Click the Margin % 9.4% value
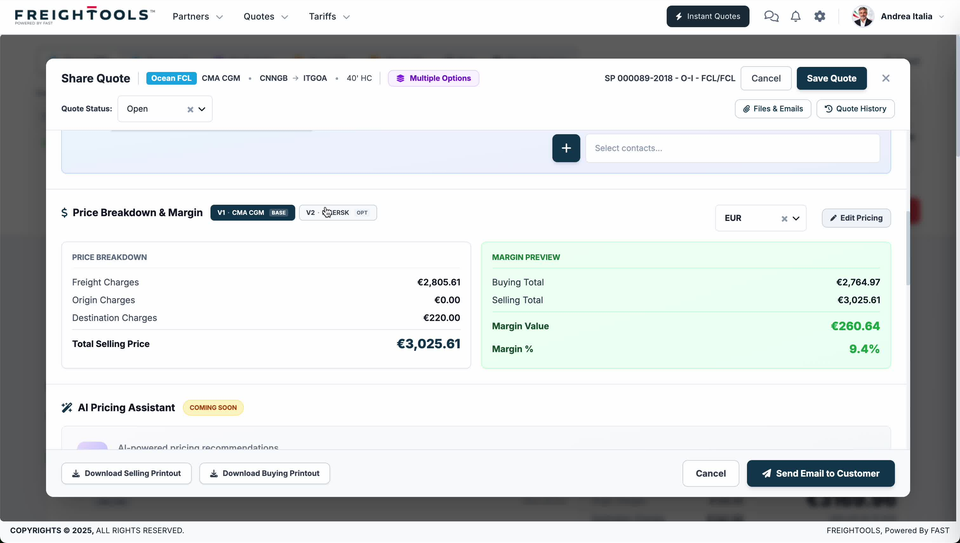The height and width of the screenshot is (543, 960). 864,349
